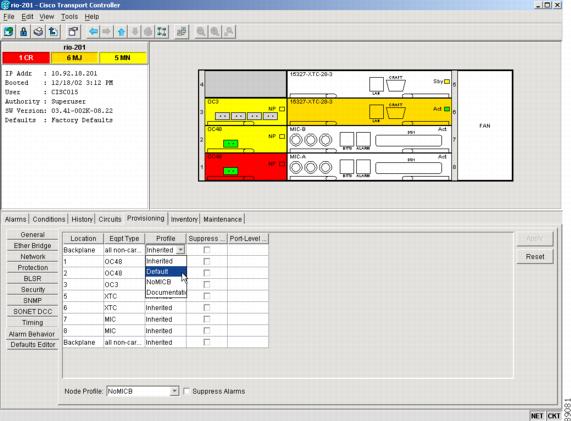Open the Node Profile dropdown
Screen dimensions: 571x421
[x=174, y=391]
